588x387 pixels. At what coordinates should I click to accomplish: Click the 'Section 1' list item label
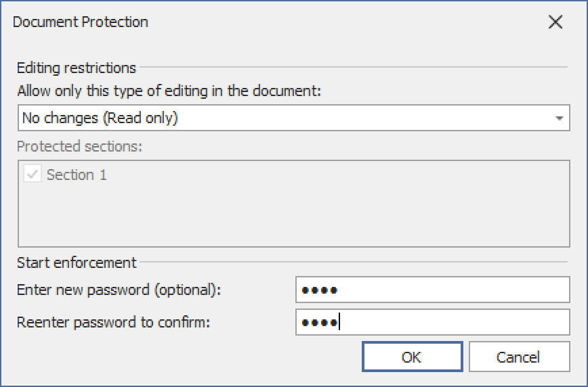click(x=77, y=175)
